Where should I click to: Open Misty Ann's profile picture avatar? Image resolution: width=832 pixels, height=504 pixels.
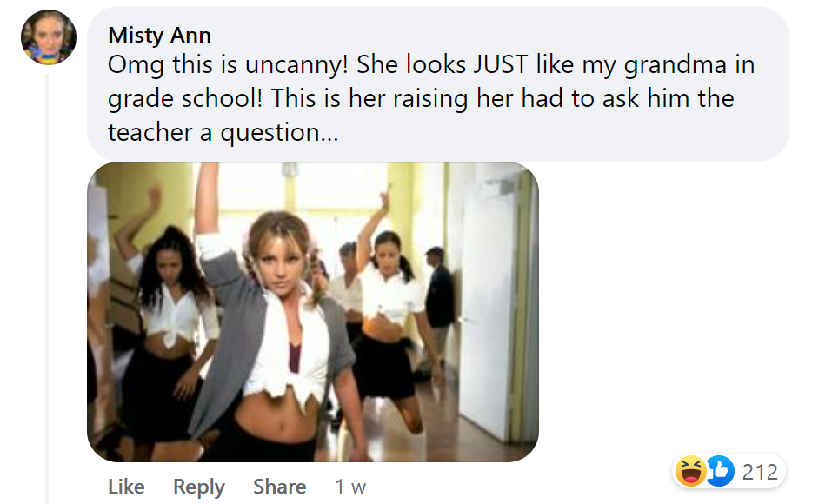coord(49,36)
